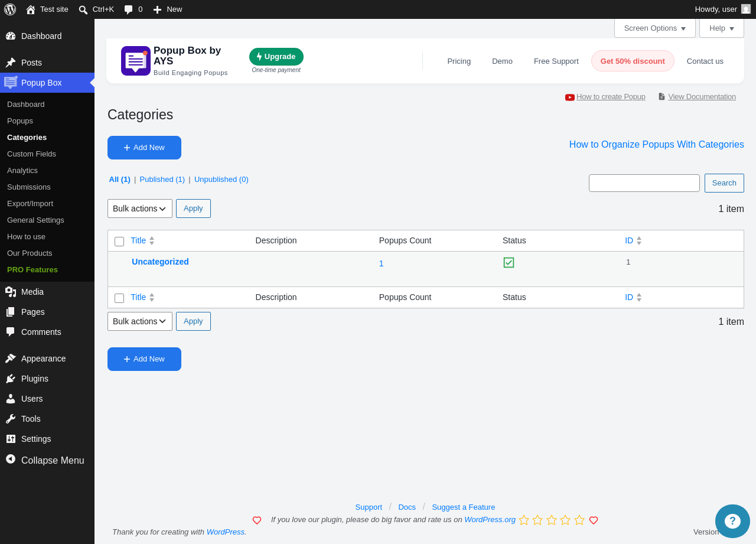Sort by Title in table footer
The image size is (756, 544).
point(142,297)
